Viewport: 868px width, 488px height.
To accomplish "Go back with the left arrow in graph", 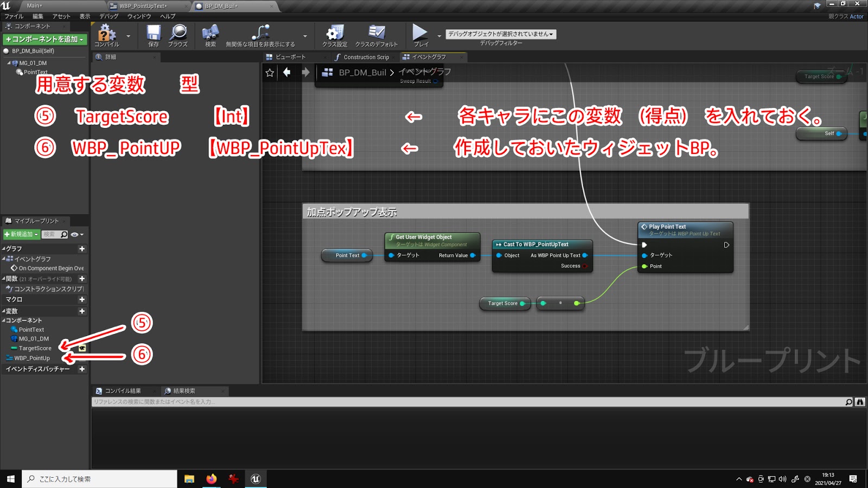I will [x=287, y=72].
